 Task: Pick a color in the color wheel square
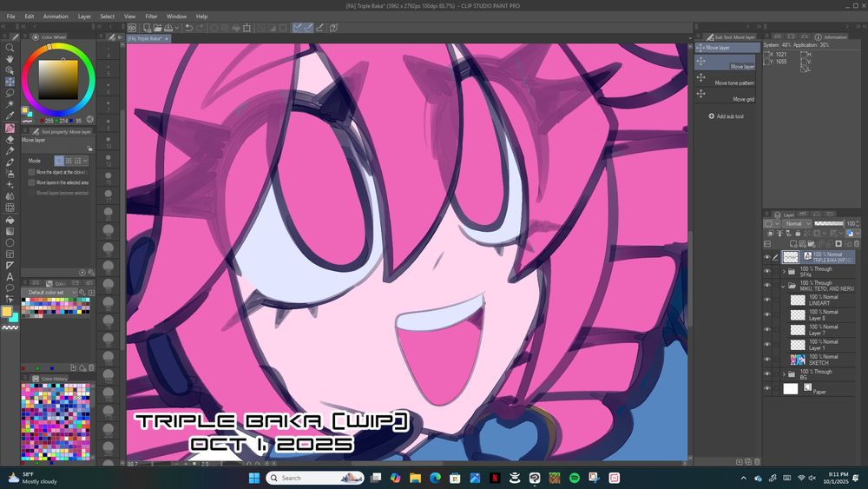(58, 79)
